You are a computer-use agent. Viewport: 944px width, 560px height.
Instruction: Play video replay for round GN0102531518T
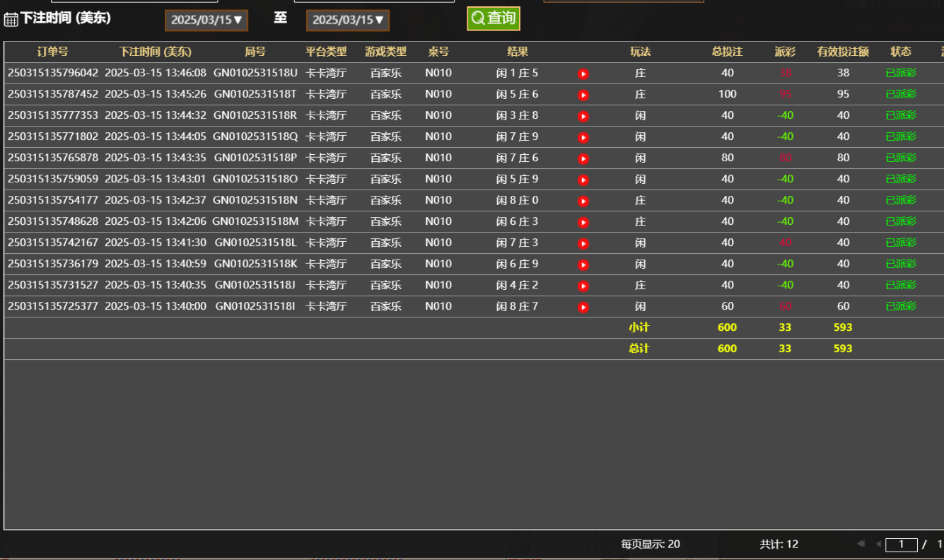[583, 95]
